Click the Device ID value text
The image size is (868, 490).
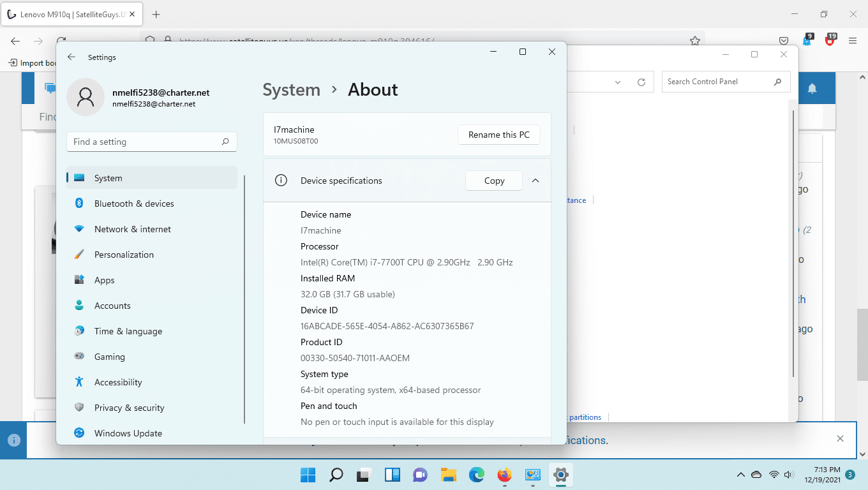pos(387,326)
